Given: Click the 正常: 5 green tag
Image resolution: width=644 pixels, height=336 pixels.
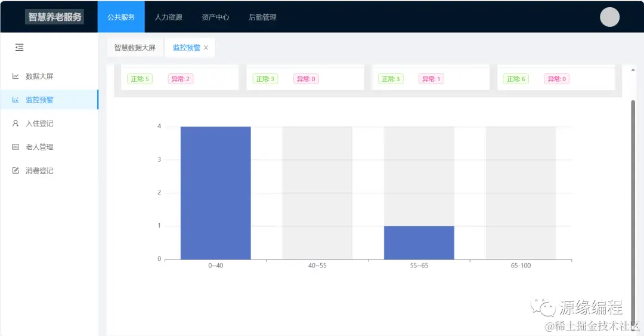Looking at the screenshot, I should [140, 79].
